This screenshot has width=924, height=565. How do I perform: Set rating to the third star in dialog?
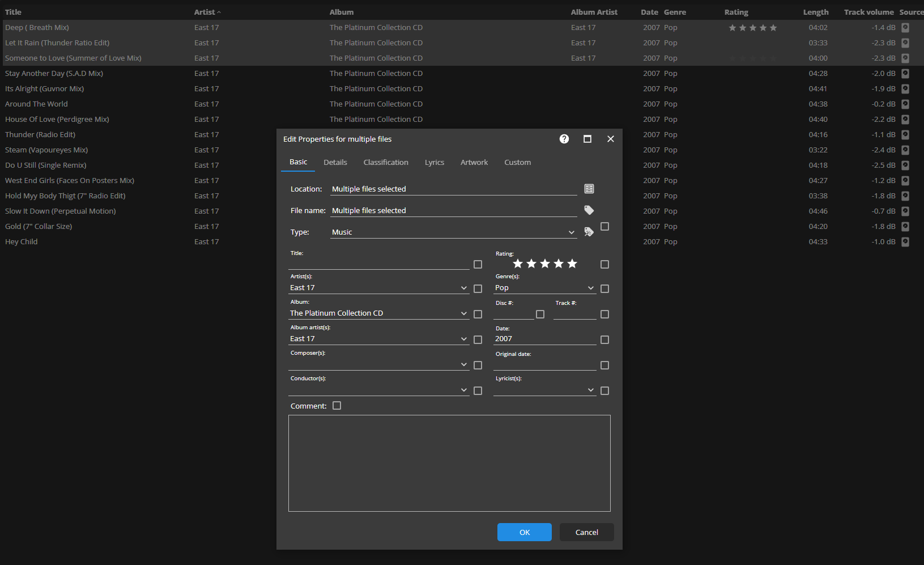[x=545, y=264]
